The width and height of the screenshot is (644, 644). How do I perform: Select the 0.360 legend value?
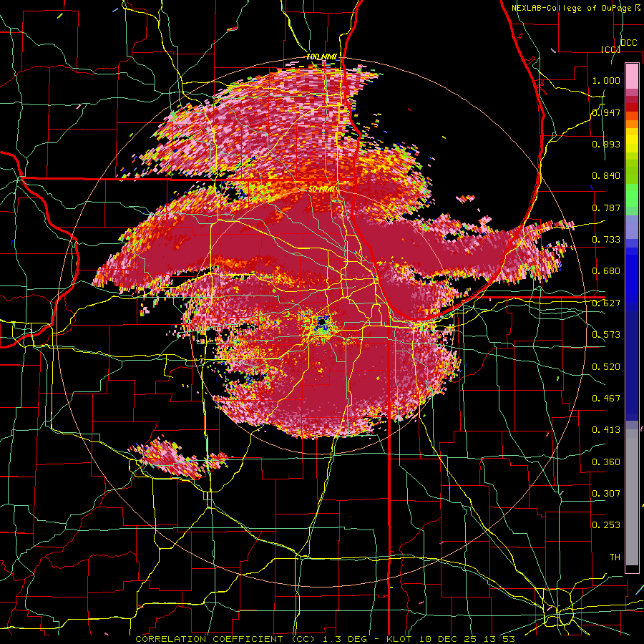(x=606, y=462)
